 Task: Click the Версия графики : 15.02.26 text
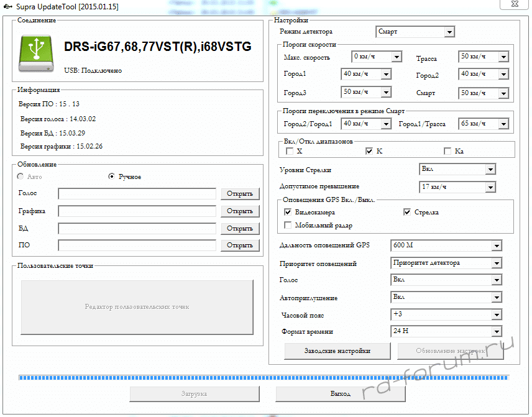(62, 147)
